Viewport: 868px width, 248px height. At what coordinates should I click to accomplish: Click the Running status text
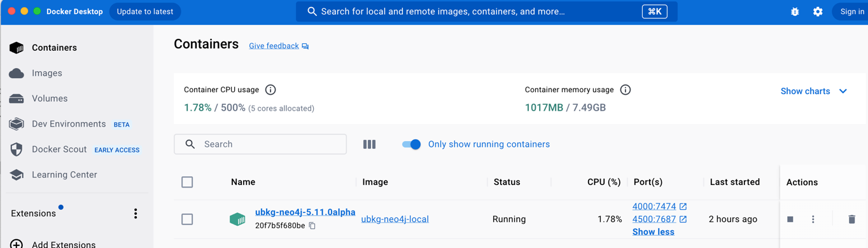509,219
